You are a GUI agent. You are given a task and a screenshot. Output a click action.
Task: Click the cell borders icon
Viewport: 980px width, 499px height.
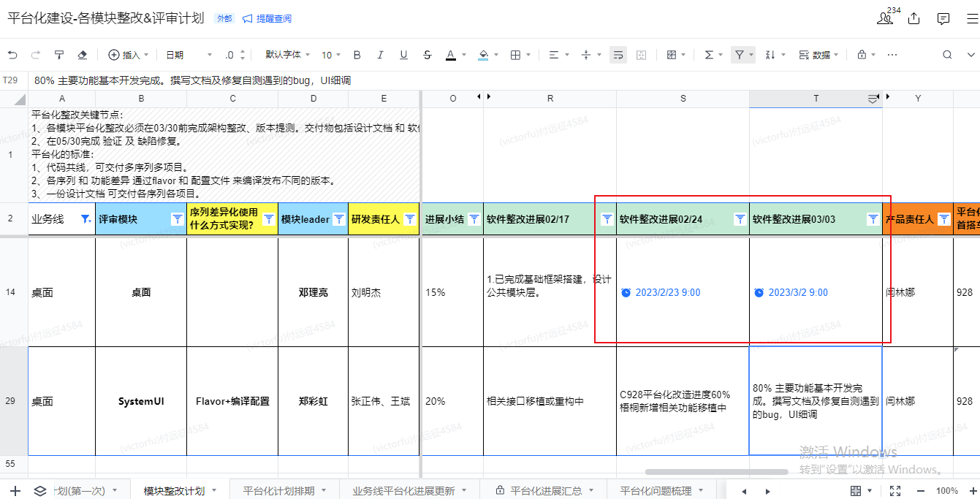[515, 55]
